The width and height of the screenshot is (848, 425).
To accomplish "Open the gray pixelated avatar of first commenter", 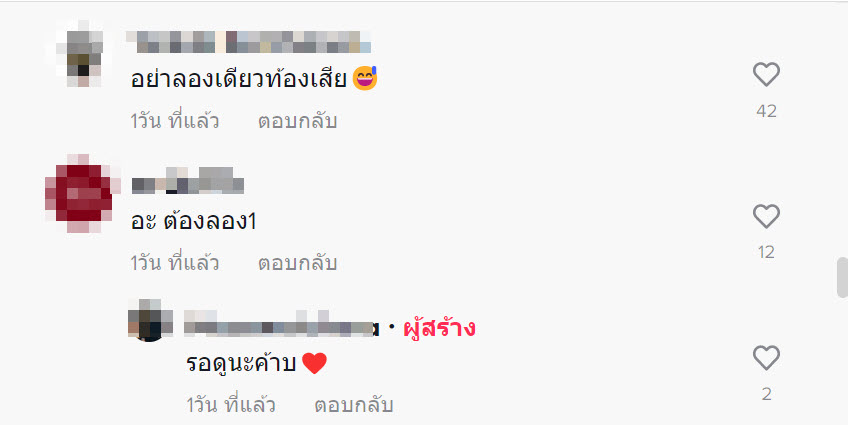I will (82, 55).
